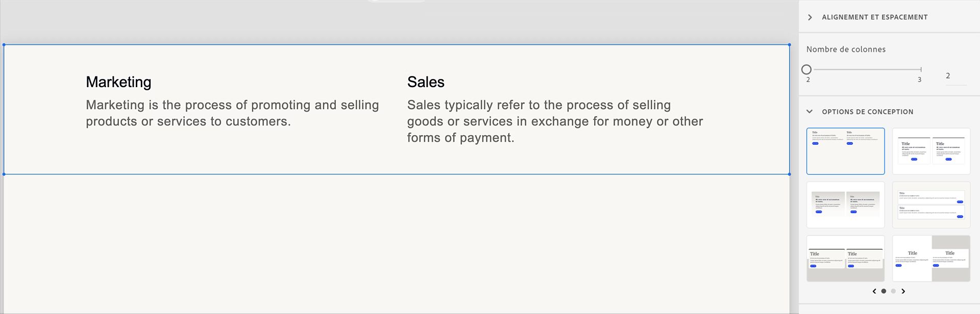Go to previous design options page

(874, 292)
